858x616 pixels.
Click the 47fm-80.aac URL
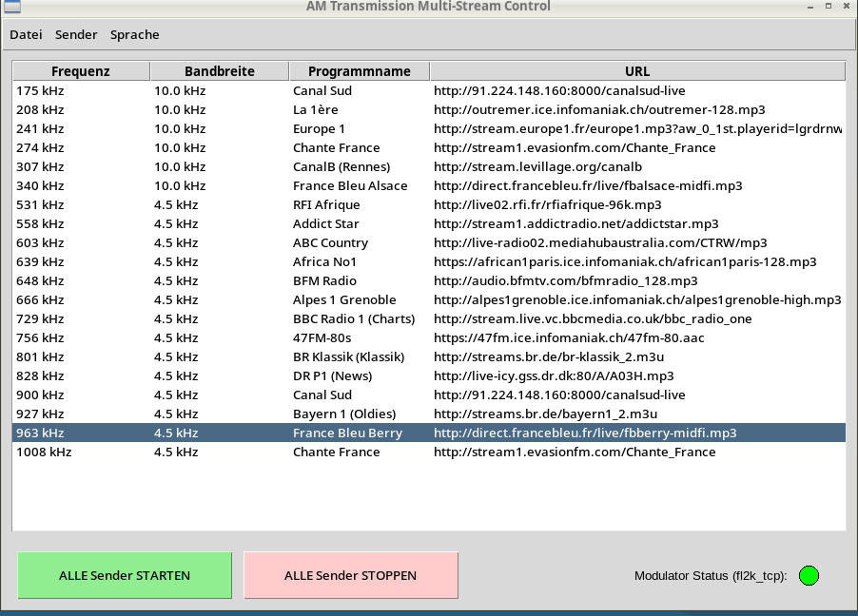click(x=569, y=338)
